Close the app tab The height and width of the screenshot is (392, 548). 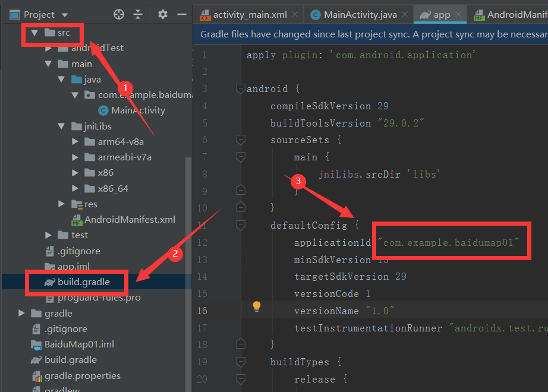[458, 14]
